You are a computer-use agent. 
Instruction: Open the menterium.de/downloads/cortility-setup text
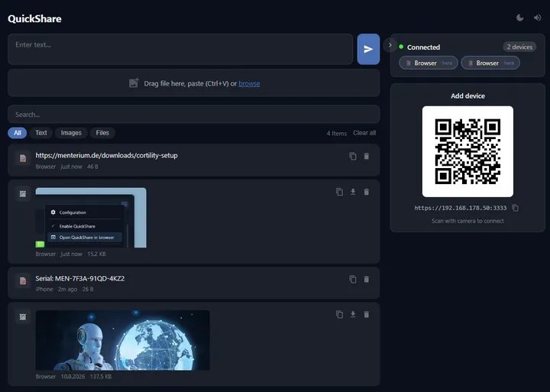106,155
